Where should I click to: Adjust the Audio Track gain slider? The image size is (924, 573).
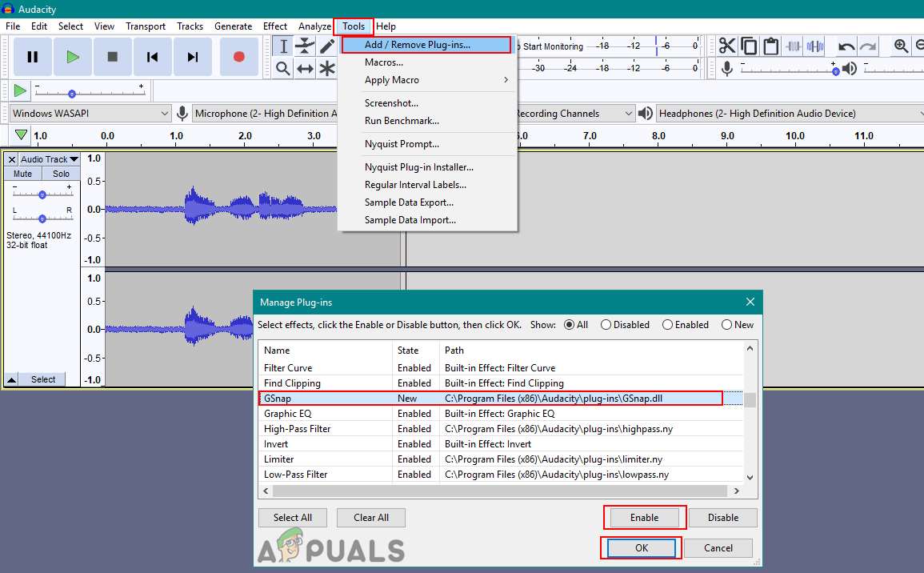click(x=42, y=194)
